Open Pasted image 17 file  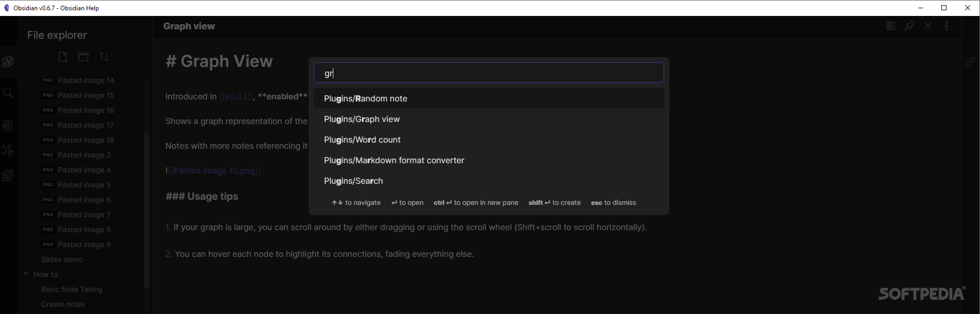coord(86,125)
